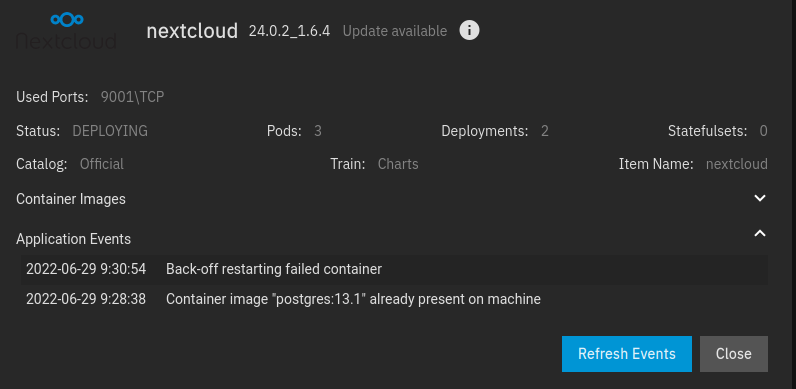The height and width of the screenshot is (389, 796).
Task: Click the Pods count value 3
Action: 318,131
